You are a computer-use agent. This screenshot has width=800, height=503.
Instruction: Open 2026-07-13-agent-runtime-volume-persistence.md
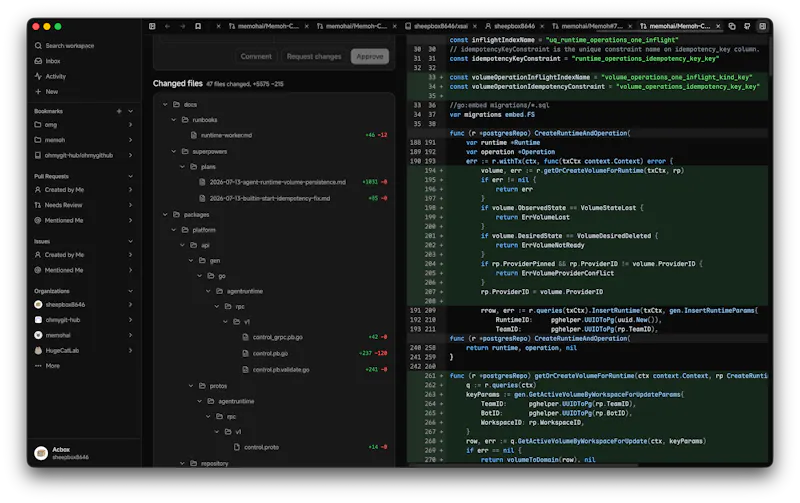coord(278,182)
